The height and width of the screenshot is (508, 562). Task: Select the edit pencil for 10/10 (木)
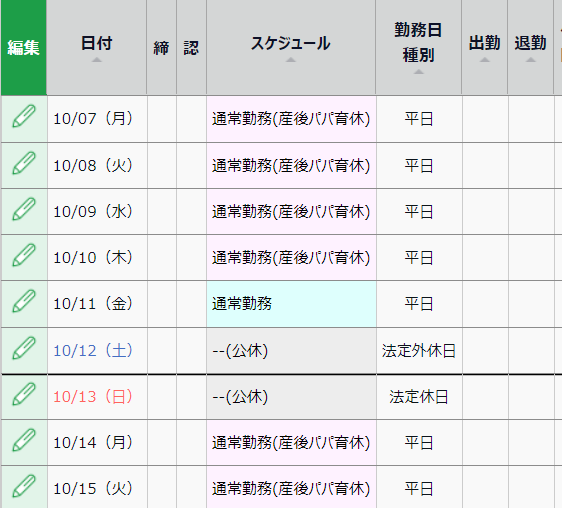24,255
